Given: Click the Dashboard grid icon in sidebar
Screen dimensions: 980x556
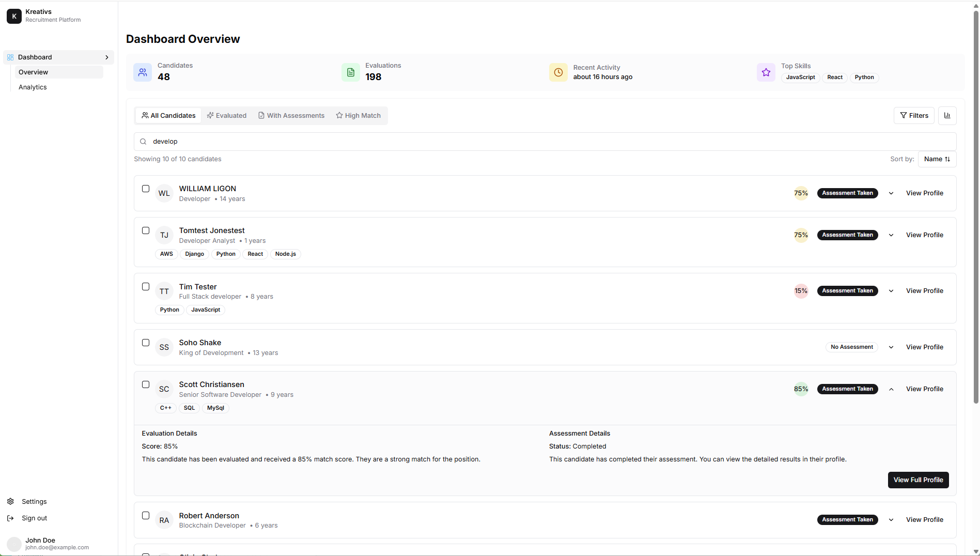Looking at the screenshot, I should pyautogui.click(x=10, y=57).
